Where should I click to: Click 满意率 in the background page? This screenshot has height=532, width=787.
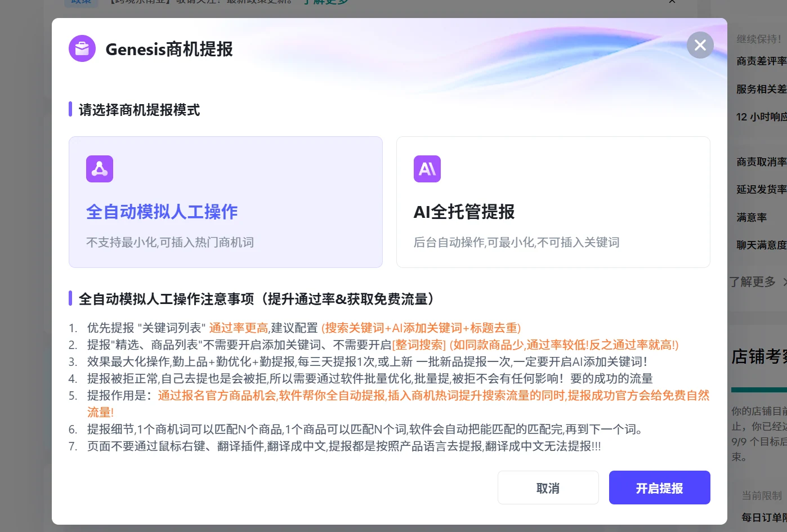point(752,217)
